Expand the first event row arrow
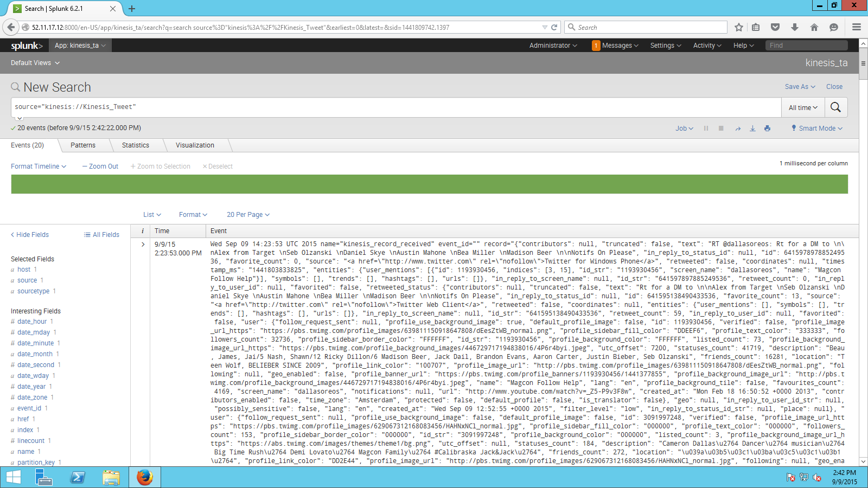The image size is (868, 488). (x=143, y=244)
